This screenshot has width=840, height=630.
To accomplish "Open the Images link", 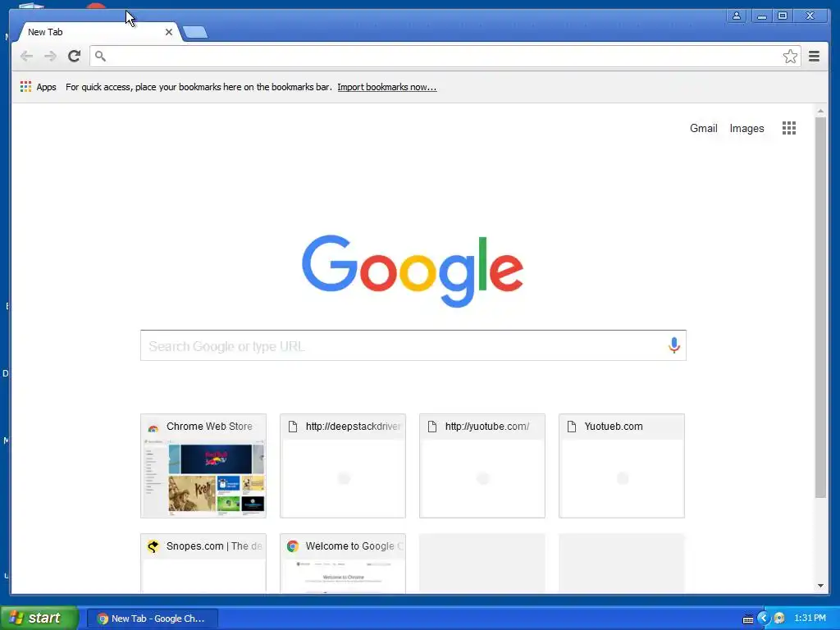I will pyautogui.click(x=746, y=128).
